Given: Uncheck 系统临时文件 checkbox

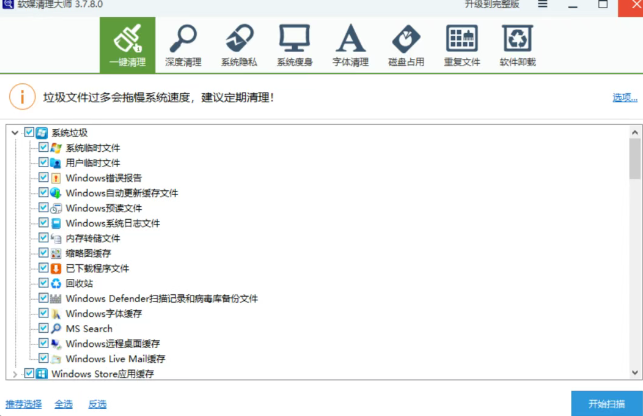Looking at the screenshot, I should tap(43, 147).
